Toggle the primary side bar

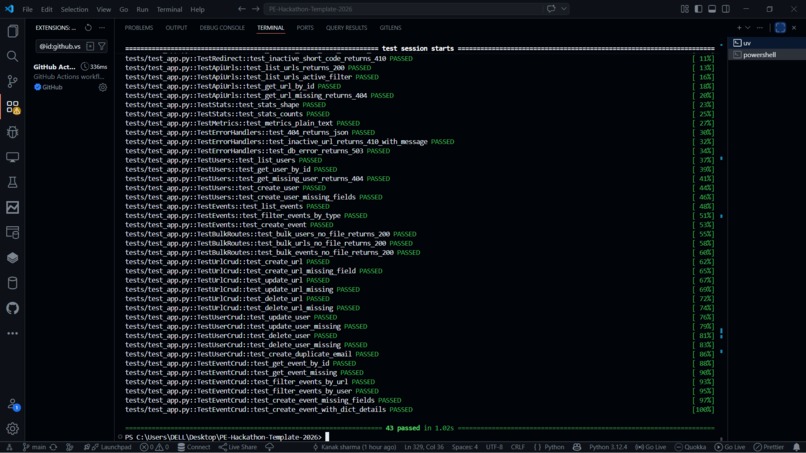coord(698,9)
